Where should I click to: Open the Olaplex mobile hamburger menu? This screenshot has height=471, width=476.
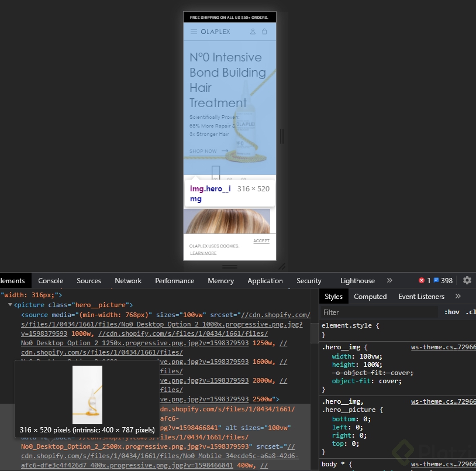point(194,31)
